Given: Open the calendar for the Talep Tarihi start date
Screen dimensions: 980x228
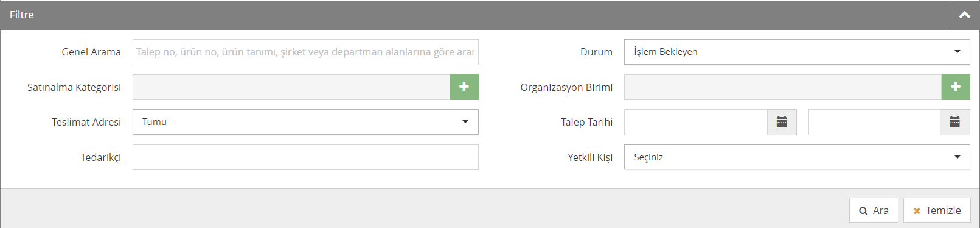Looking at the screenshot, I should [x=782, y=122].
